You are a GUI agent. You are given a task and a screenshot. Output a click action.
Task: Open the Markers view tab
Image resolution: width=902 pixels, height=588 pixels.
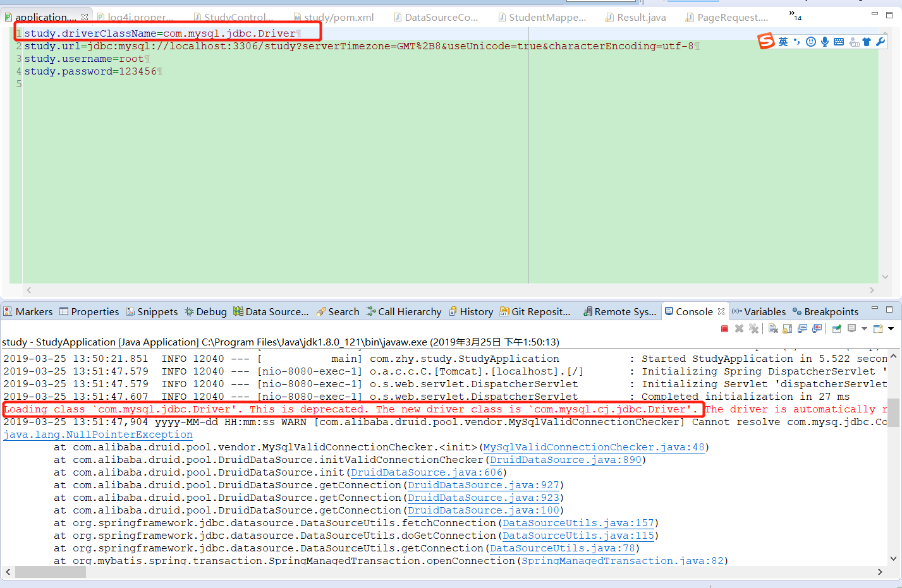(x=28, y=311)
